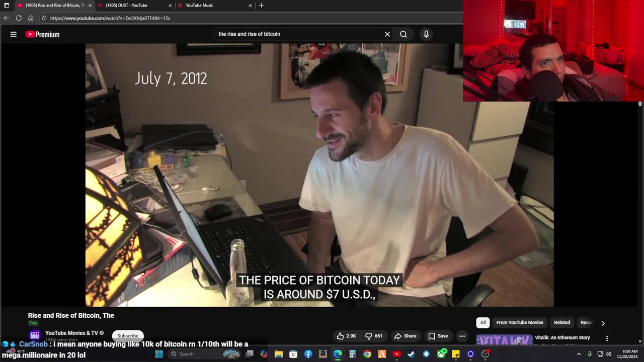
Task: Open the video's more actions (three dots)
Action: (x=462, y=336)
